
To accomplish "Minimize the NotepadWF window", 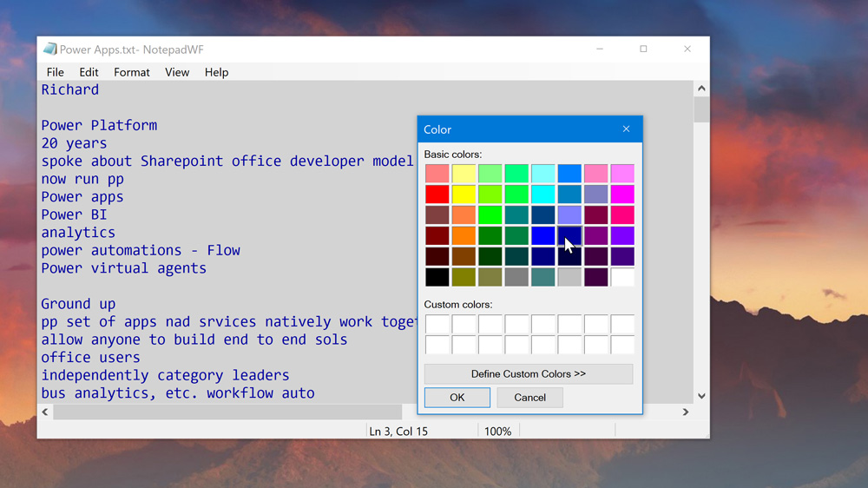I will pyautogui.click(x=600, y=49).
